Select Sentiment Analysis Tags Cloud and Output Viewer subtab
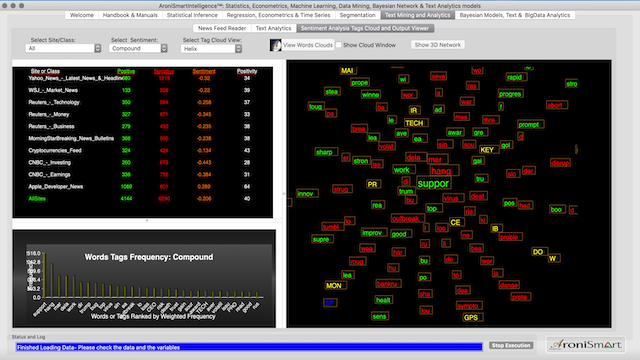This screenshot has height=360, width=640. pos(365,28)
